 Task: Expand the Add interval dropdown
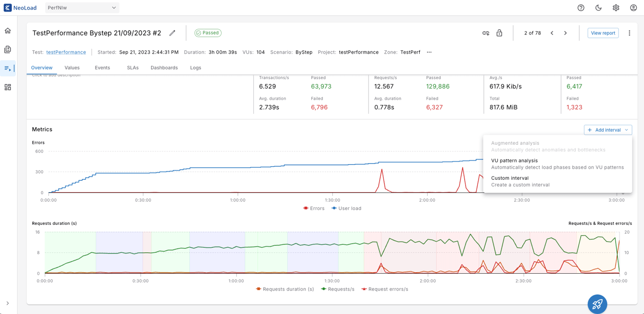(608, 130)
